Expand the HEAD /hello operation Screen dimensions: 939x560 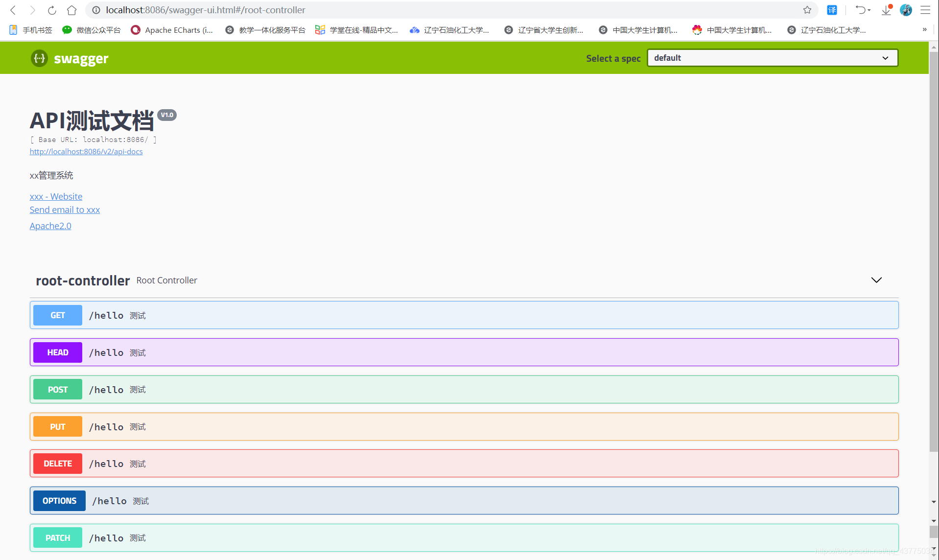click(x=464, y=352)
